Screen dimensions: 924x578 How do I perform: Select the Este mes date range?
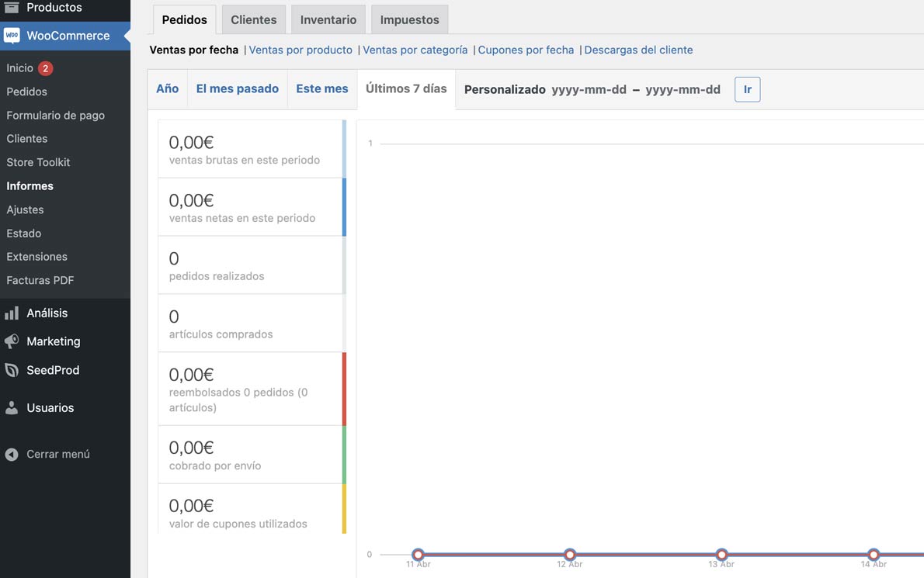321,89
